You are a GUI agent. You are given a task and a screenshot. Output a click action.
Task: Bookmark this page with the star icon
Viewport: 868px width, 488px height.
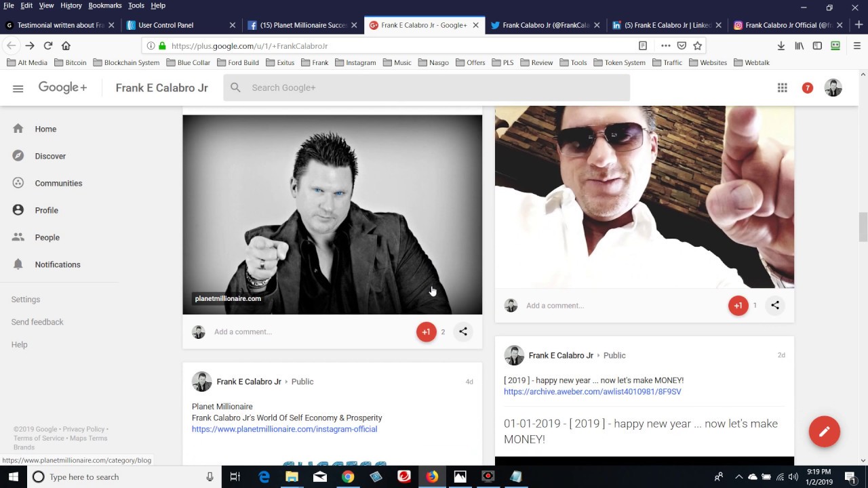pos(698,45)
